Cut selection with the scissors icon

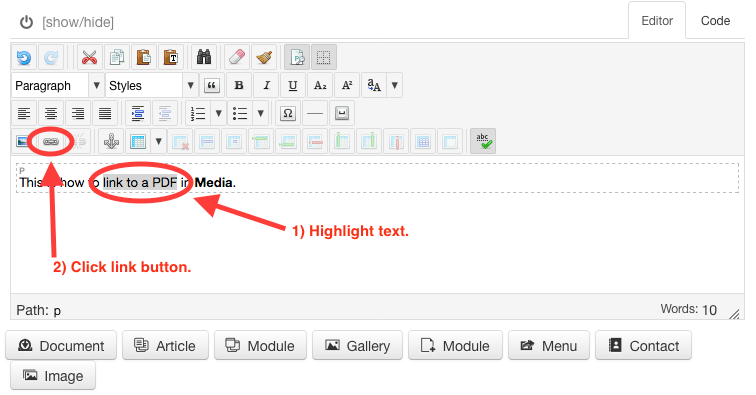[x=90, y=57]
